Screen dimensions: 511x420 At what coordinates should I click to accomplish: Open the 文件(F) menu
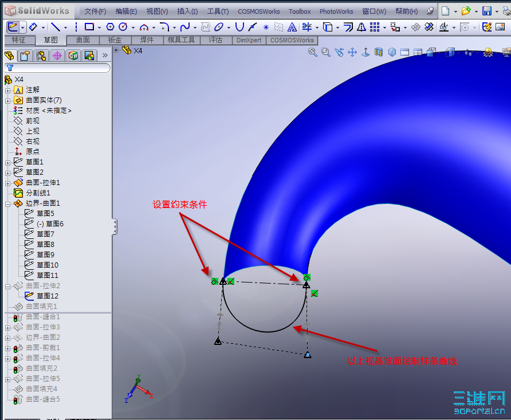95,11
